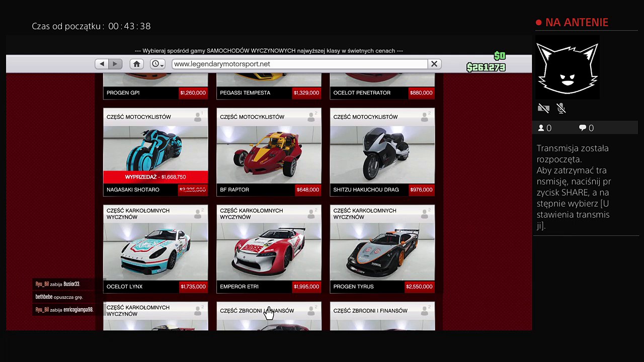Select the cat avatar broadcaster picture
Image resolution: width=644 pixels, height=362 pixels.
(567, 68)
